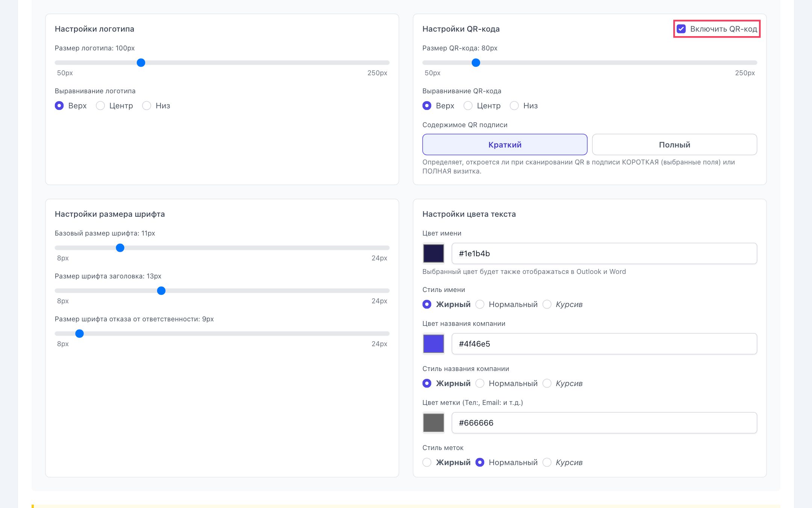Click the Краткий QR content button
This screenshot has height=508, width=812.
(504, 144)
